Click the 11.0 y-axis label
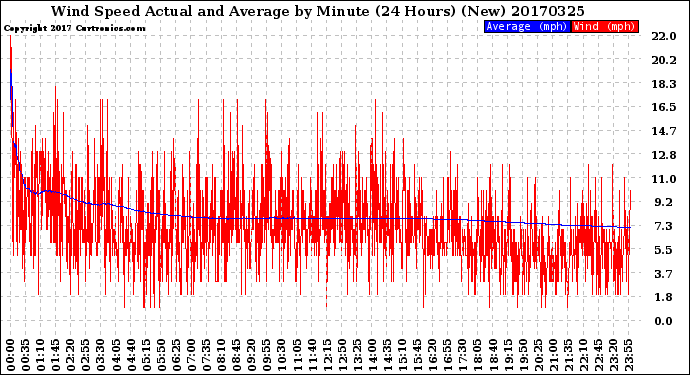 [664, 179]
